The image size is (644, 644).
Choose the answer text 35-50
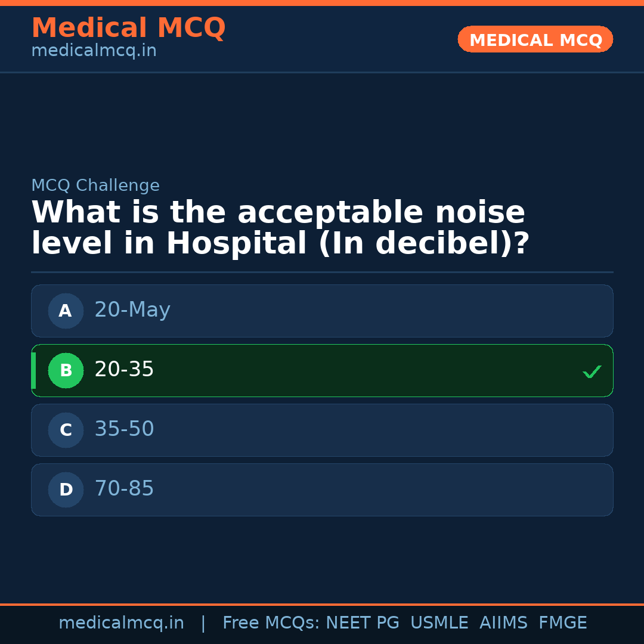(x=124, y=429)
